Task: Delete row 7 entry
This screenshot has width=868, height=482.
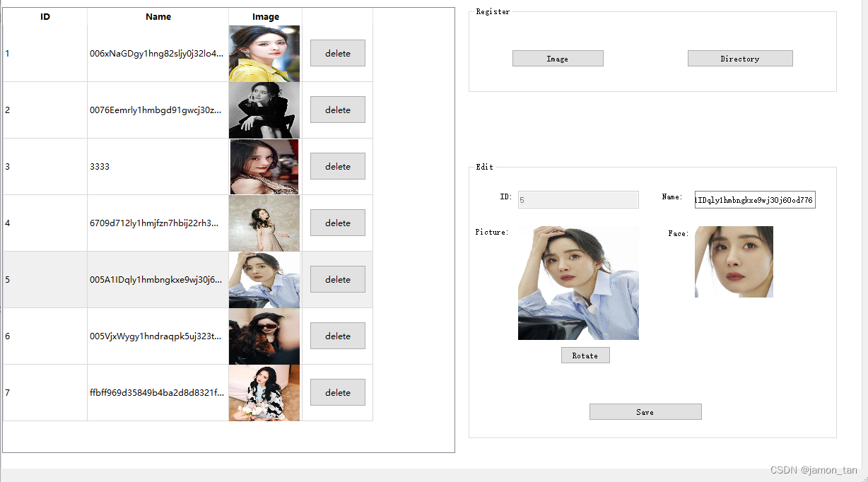Action: coord(338,392)
